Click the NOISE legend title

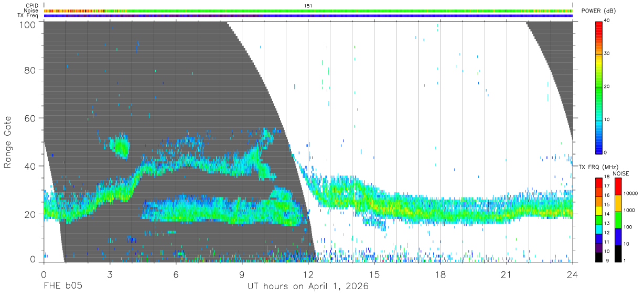point(621,173)
